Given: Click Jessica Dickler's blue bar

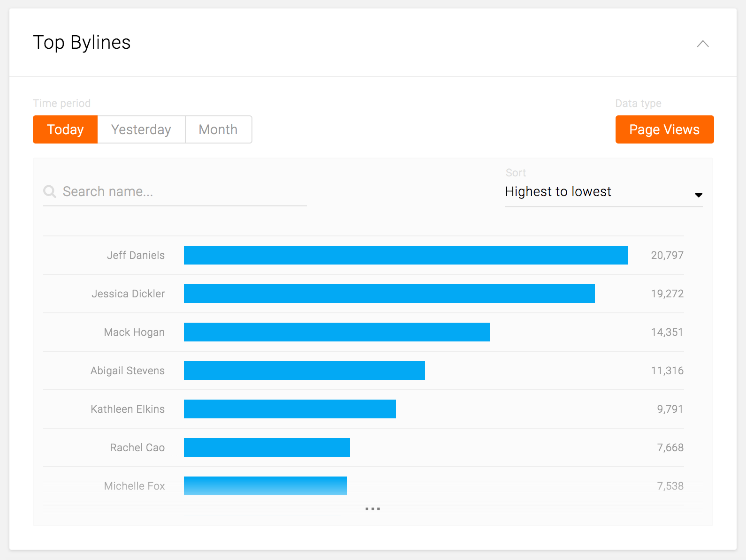Looking at the screenshot, I should 389,294.
